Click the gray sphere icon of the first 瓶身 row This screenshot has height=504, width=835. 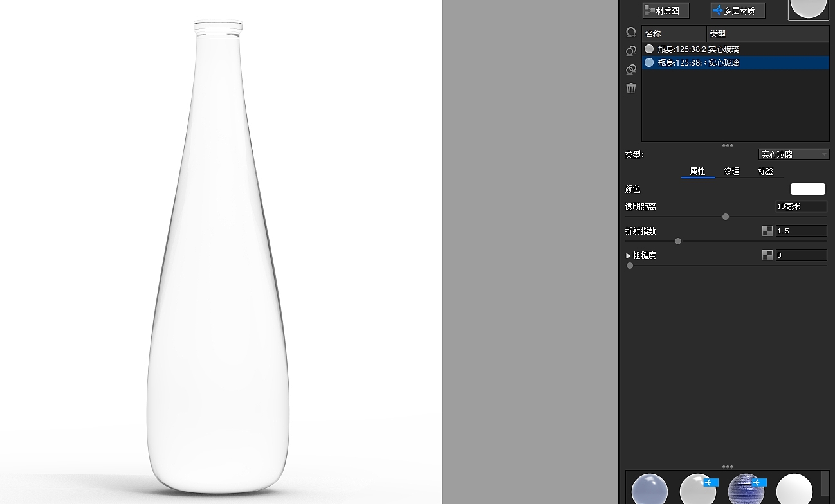pyautogui.click(x=649, y=49)
